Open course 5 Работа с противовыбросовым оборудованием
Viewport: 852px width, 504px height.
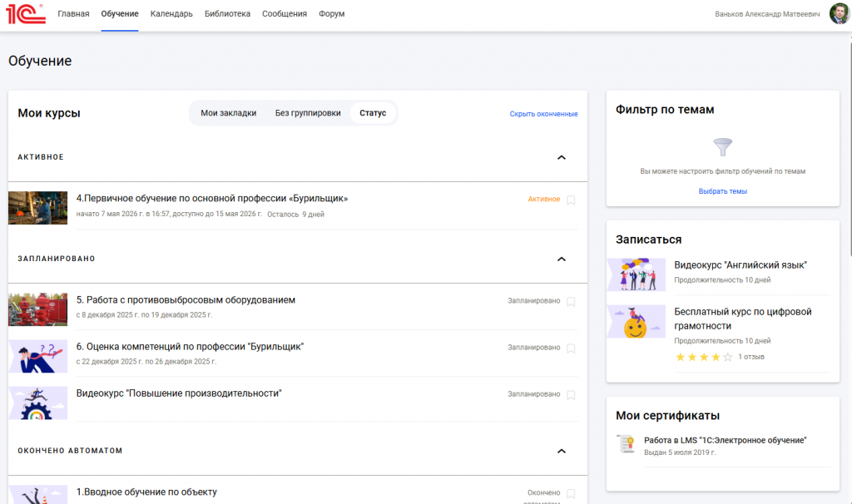186,299
